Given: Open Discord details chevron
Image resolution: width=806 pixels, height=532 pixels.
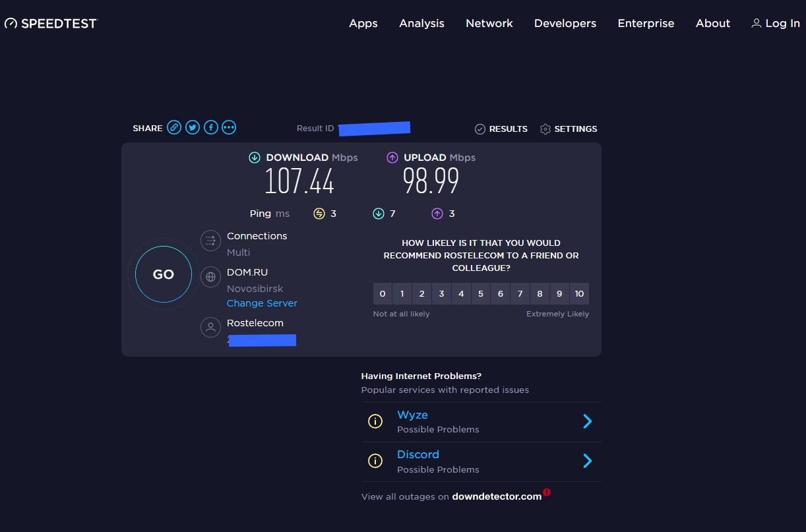Looking at the screenshot, I should [588, 461].
